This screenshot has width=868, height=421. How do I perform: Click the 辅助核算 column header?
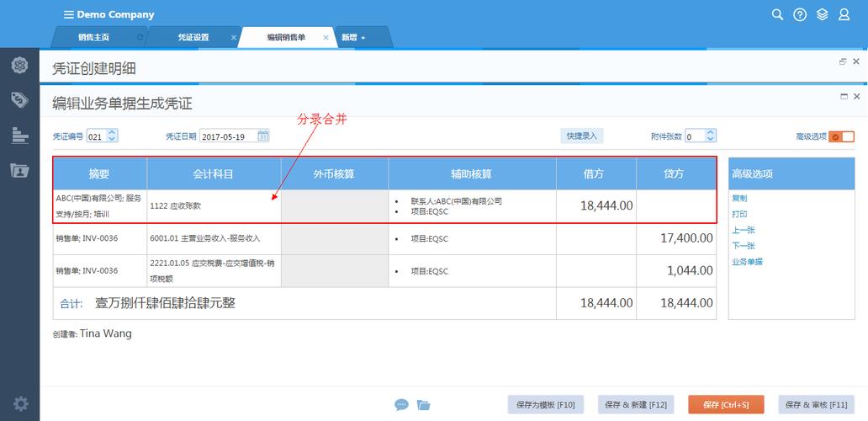click(x=472, y=174)
